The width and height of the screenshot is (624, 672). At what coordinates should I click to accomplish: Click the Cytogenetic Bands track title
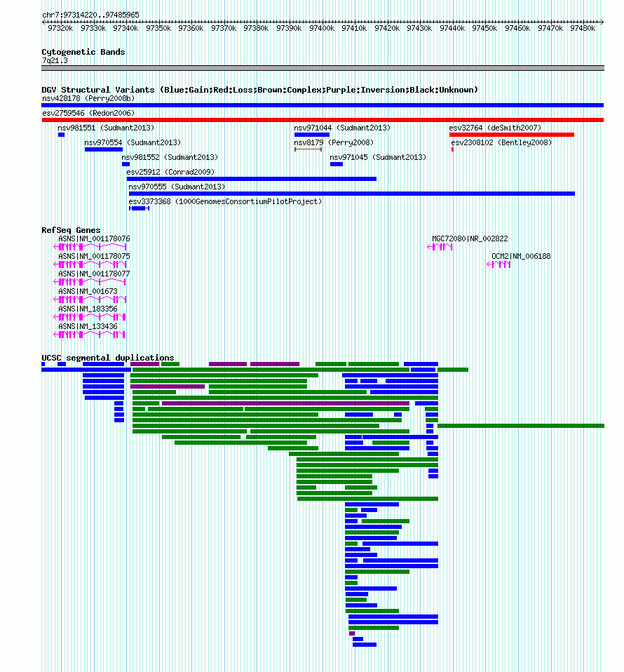click(x=83, y=52)
